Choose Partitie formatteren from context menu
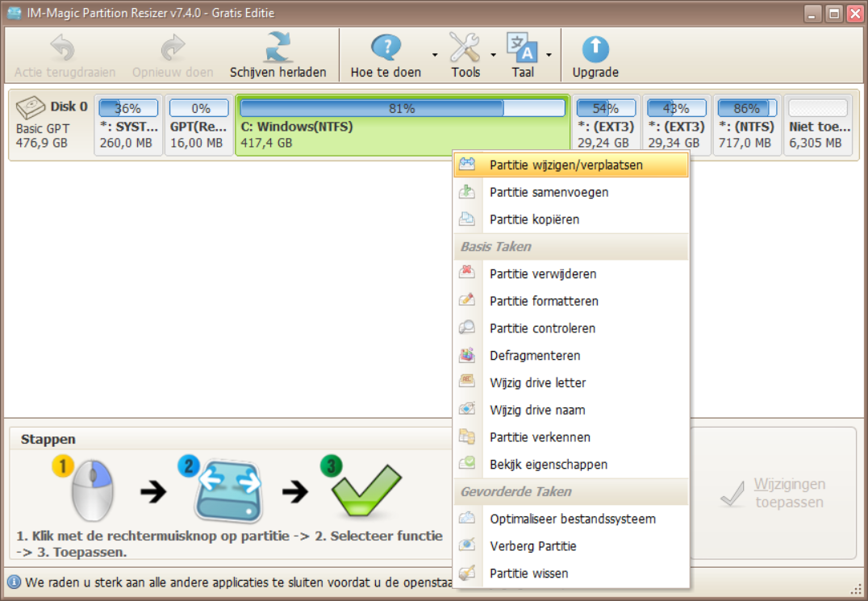The height and width of the screenshot is (601, 868). coord(544,301)
